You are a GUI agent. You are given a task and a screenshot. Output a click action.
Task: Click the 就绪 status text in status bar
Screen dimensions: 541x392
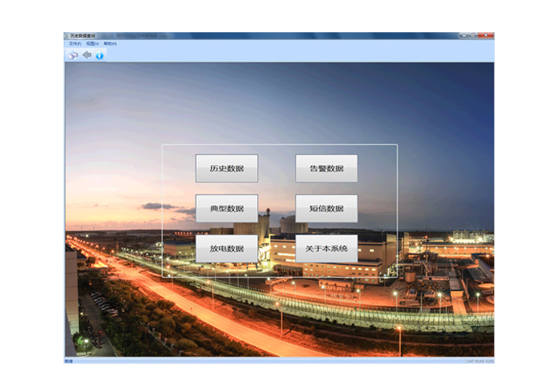pos(68,361)
